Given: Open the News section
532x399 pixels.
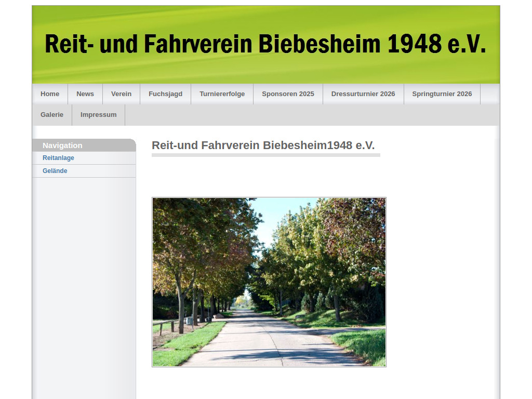Looking at the screenshot, I should tap(85, 94).
